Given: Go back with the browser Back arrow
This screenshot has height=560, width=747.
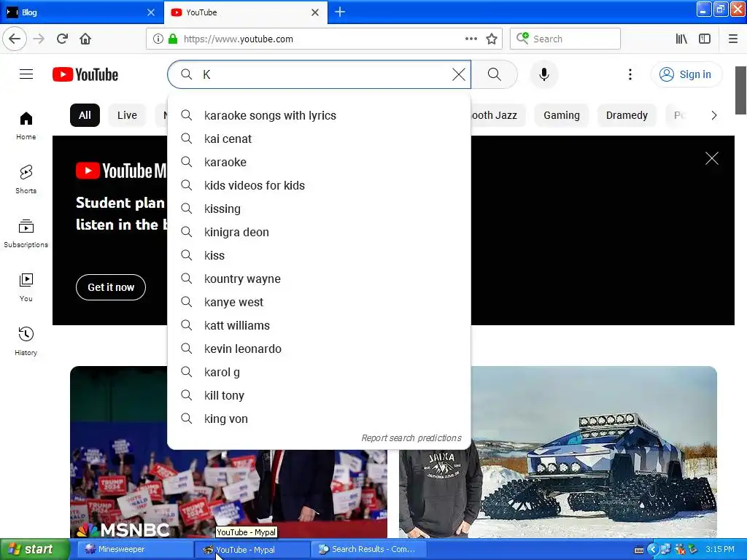Looking at the screenshot, I should pyautogui.click(x=15, y=39).
